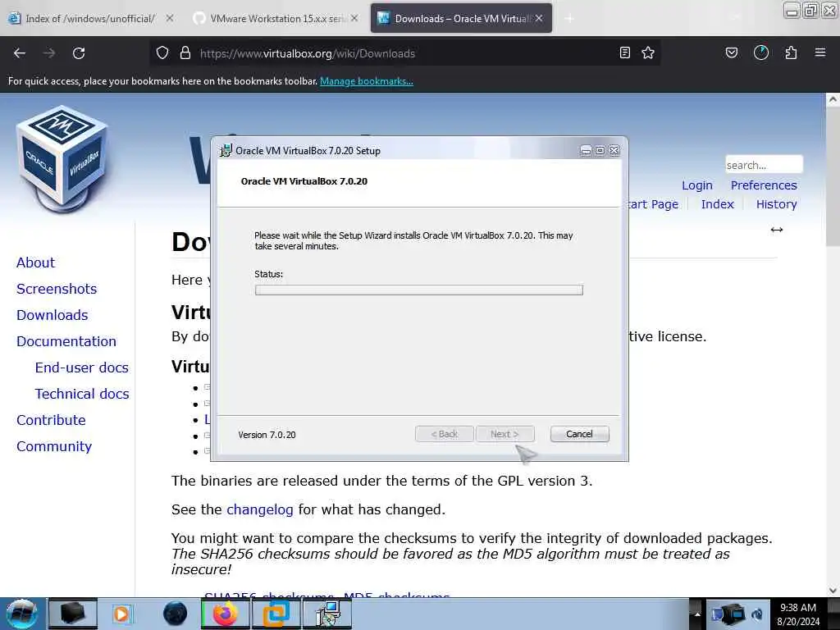Switch to VMware Workstation 15.x.x tab

tap(276, 18)
